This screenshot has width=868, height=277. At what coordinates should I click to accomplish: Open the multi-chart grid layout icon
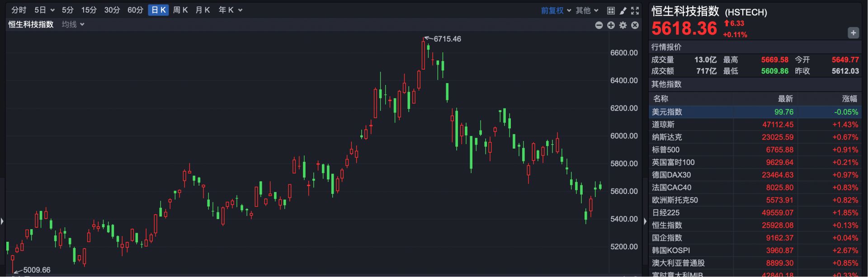(611, 10)
